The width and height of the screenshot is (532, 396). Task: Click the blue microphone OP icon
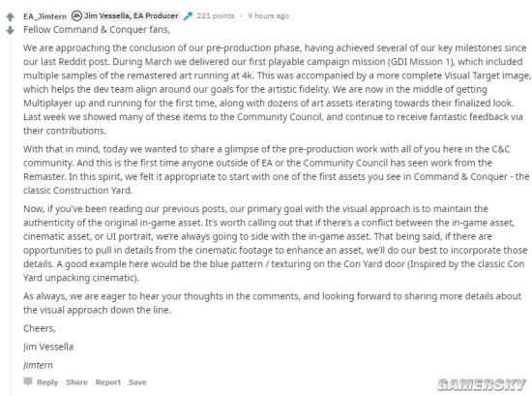[188, 15]
